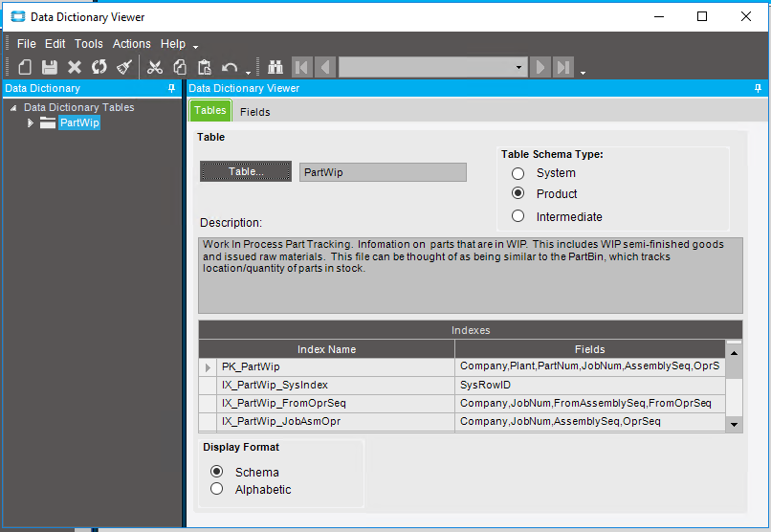Screen dimensions: 771x532
Task: Click the Table... button
Action: 246,171
